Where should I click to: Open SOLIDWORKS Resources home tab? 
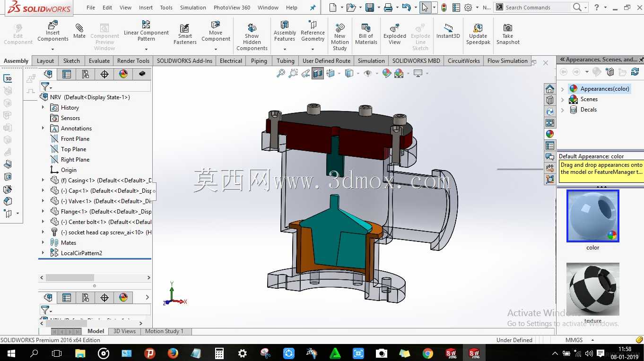[550, 89]
